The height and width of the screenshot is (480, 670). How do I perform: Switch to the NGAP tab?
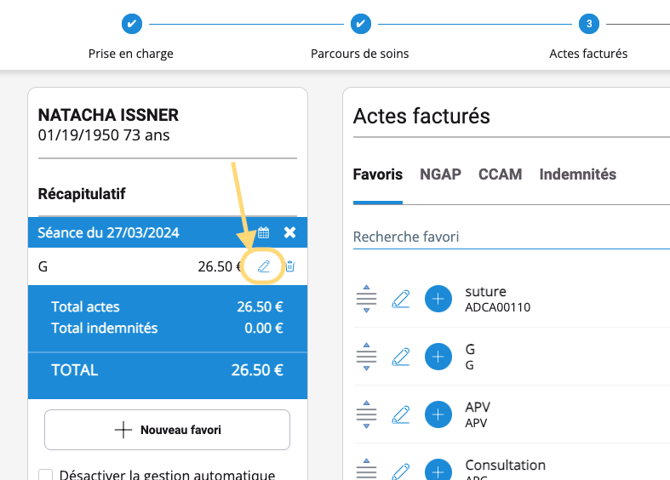(x=440, y=174)
